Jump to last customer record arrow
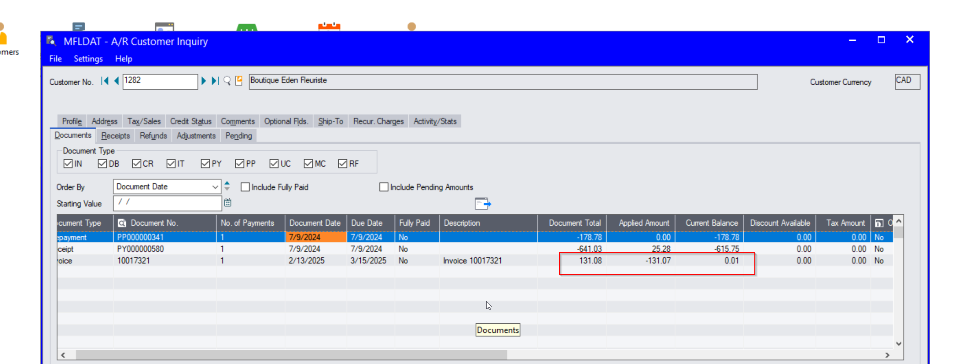The image size is (980, 364). [x=215, y=81]
